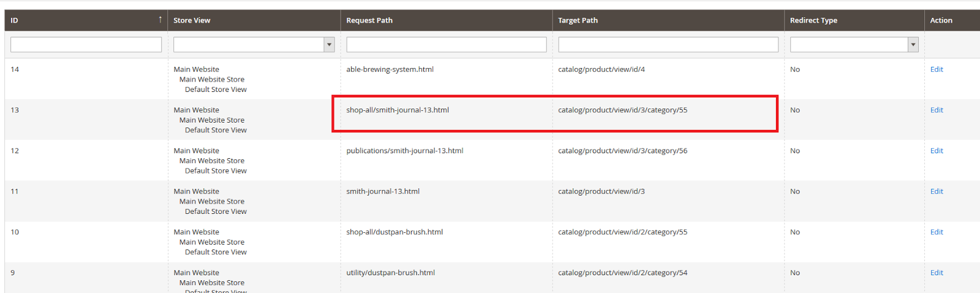Edit the shop-all/smith-journal-13.html rewrite

[x=937, y=110]
